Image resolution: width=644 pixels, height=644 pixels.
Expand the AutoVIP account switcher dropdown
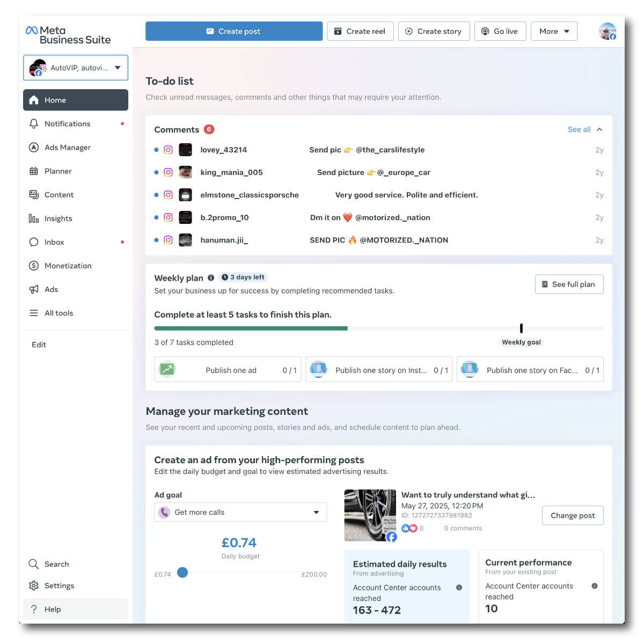[76, 68]
